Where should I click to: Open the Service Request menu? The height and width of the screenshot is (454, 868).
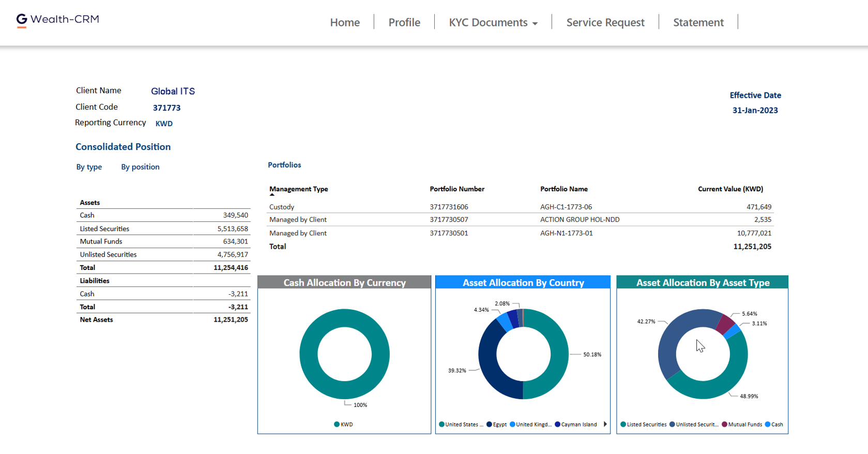point(605,23)
